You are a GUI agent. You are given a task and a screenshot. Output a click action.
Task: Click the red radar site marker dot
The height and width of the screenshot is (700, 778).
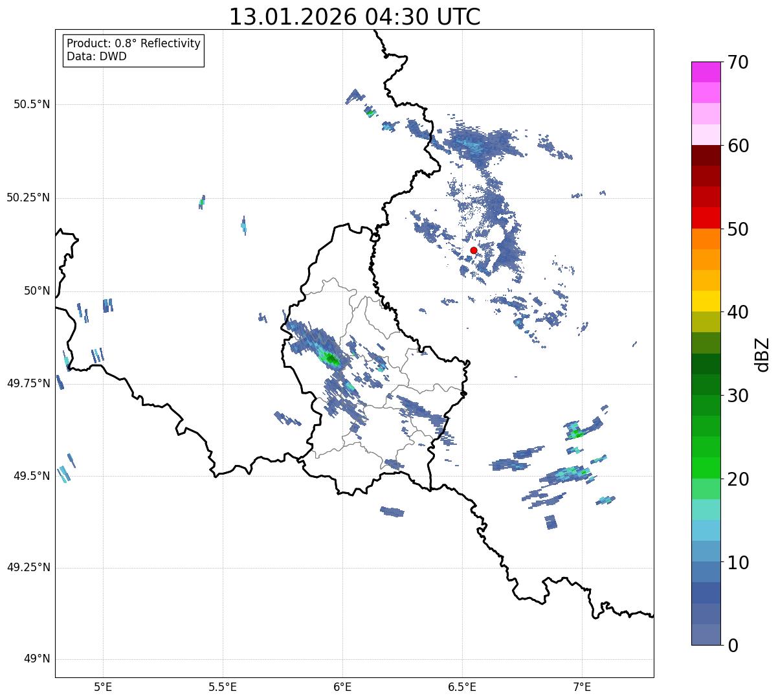point(474,250)
